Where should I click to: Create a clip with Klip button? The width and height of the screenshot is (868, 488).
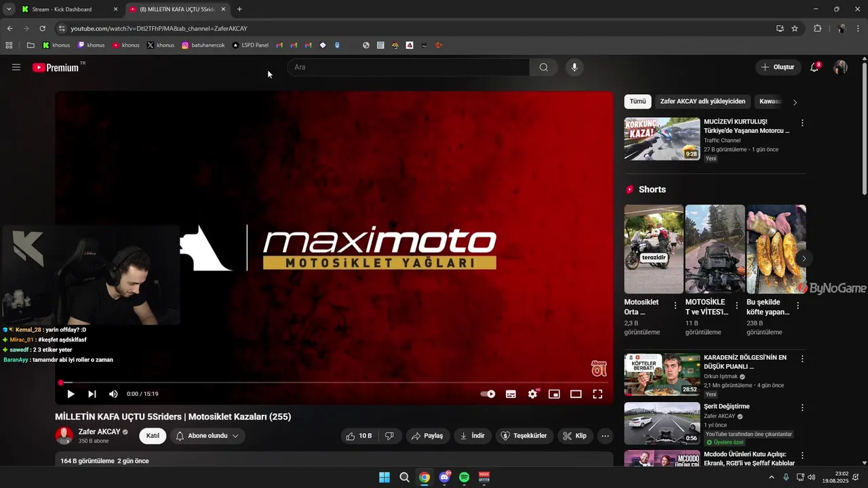pyautogui.click(x=575, y=436)
